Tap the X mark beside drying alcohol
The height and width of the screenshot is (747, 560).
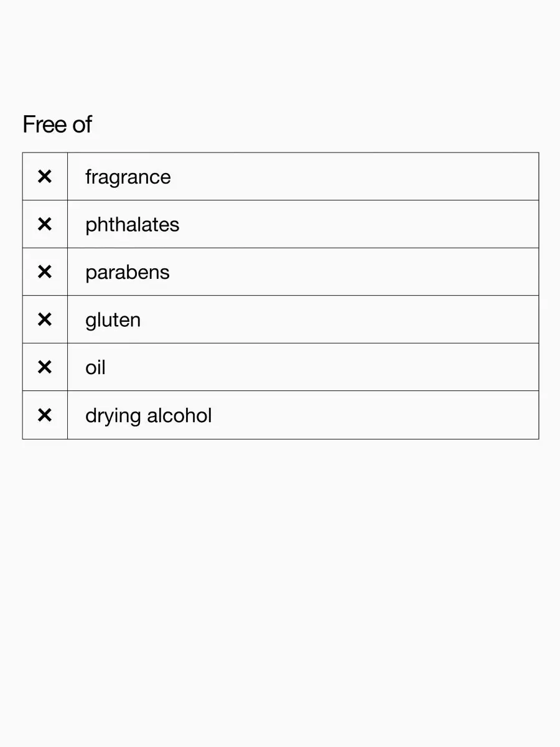pyautogui.click(x=45, y=415)
